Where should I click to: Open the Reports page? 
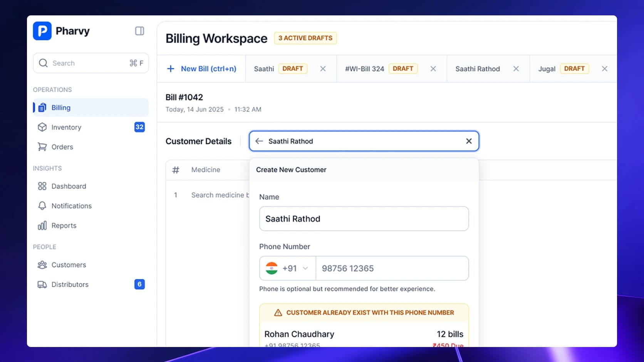pyautogui.click(x=91, y=225)
